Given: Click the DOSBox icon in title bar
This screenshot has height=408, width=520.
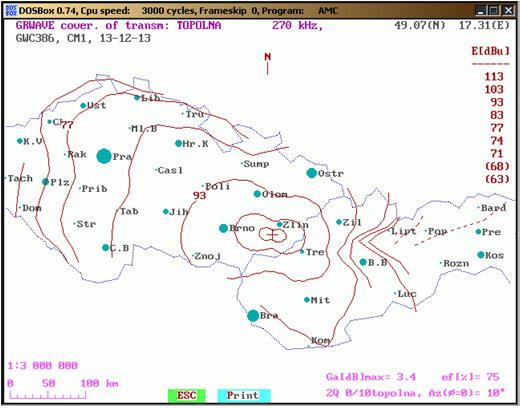Looking at the screenshot, I should pos(11,11).
